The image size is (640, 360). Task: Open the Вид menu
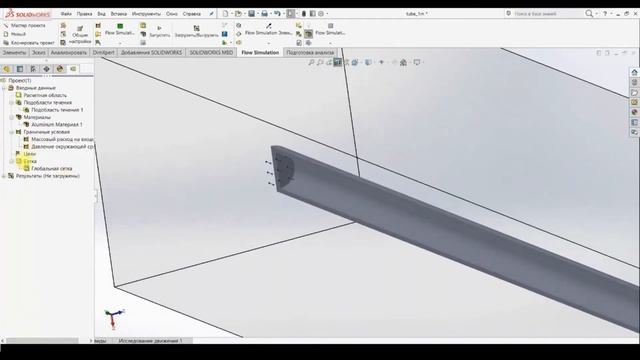coord(101,14)
